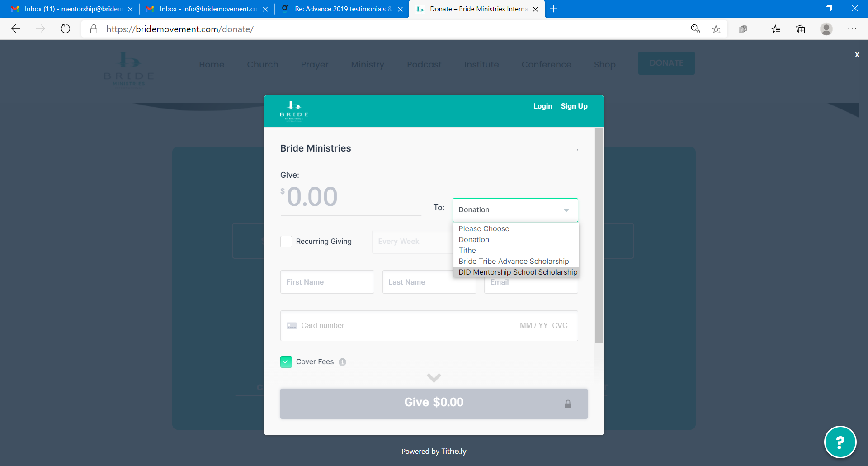Select Donation from the fund list
The width and height of the screenshot is (868, 466).
tap(515, 239)
